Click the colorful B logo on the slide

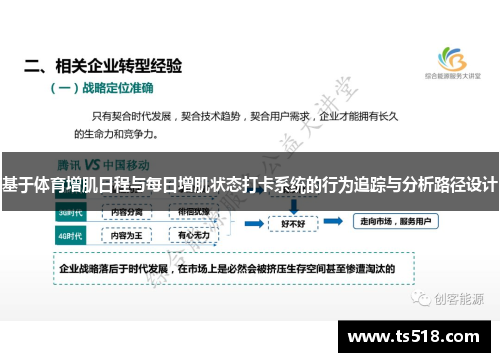click(452, 59)
